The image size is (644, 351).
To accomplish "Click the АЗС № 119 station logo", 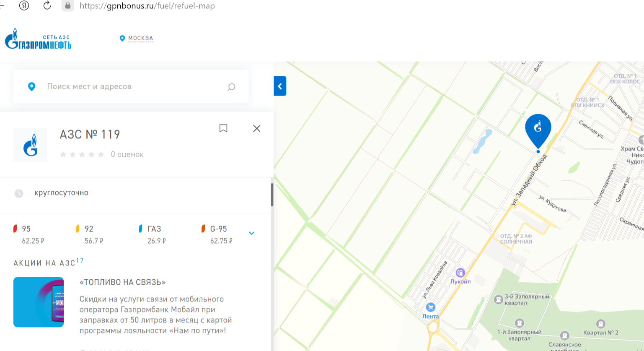I will tap(30, 145).
